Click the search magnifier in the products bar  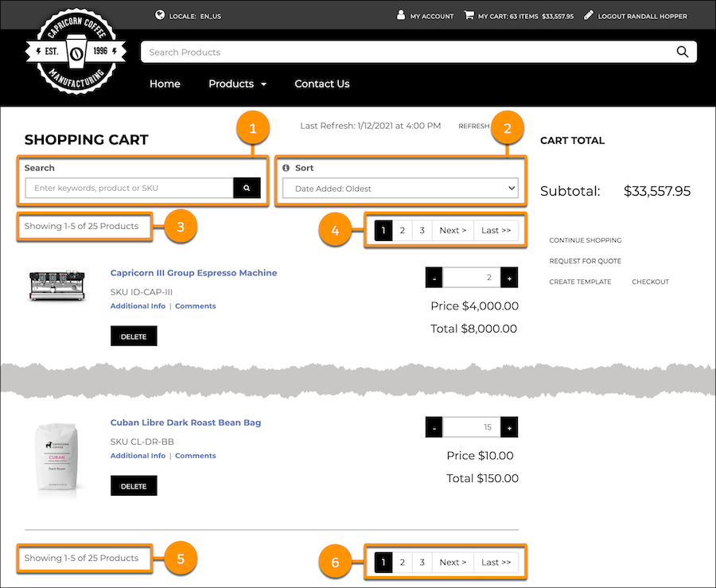pos(683,52)
